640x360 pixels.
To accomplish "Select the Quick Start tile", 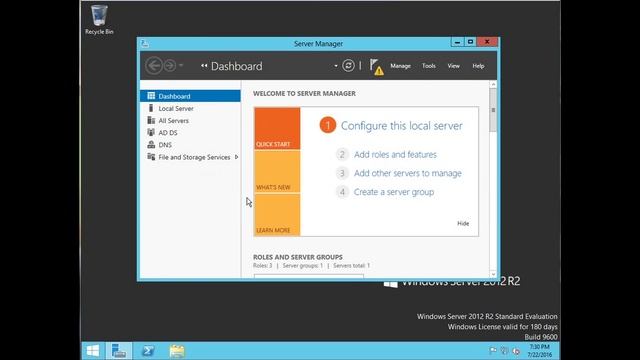I will [x=277, y=128].
